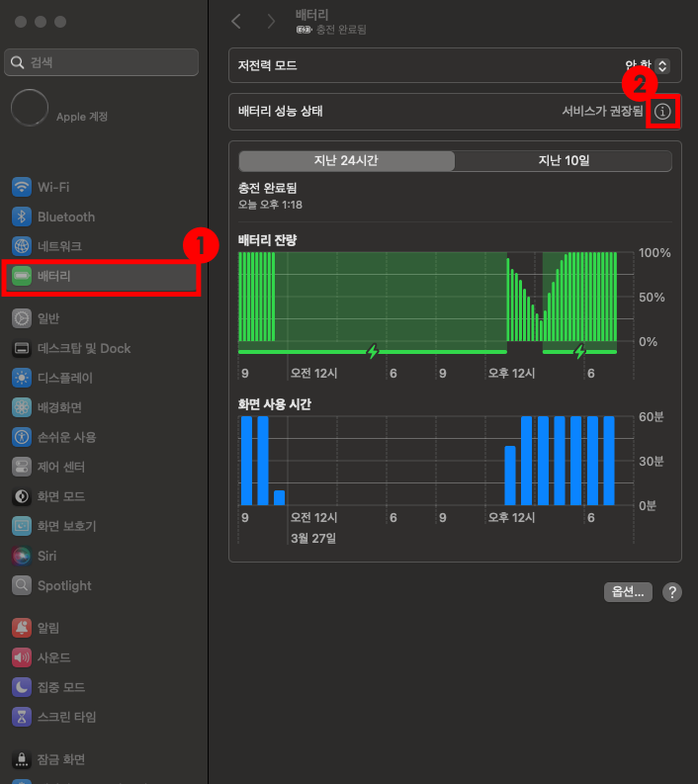
Task: Click the 저전력 모드 label
Action: (x=268, y=65)
